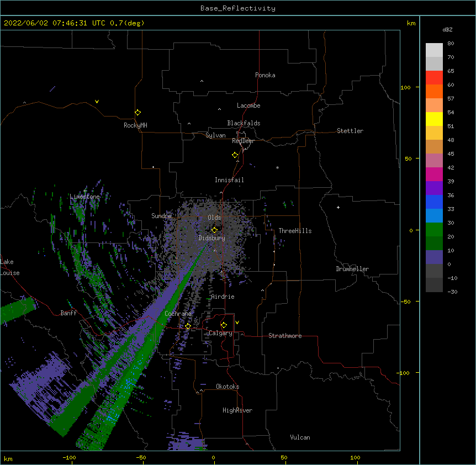The height and width of the screenshot is (465, 476).
Task: Click the 100 km tick on right axis
Action: click(x=405, y=87)
